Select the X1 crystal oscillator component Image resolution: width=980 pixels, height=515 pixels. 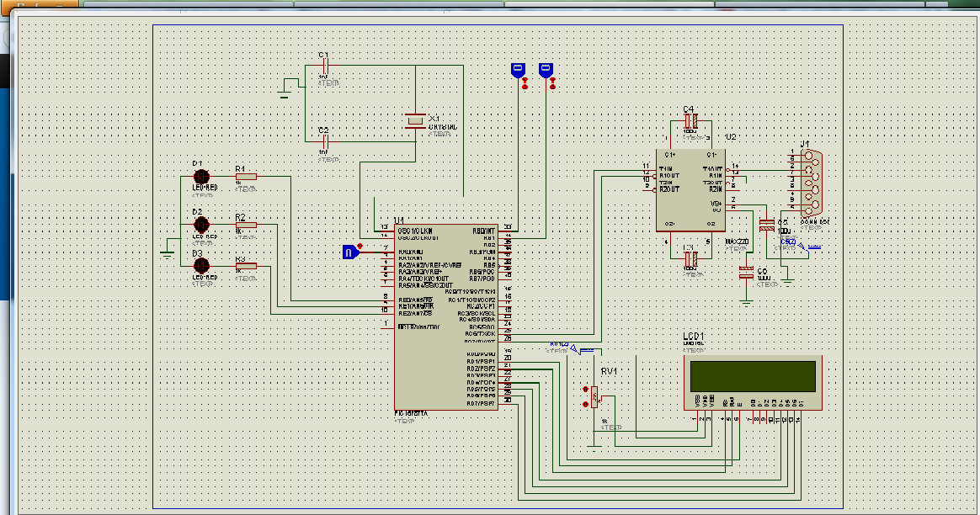pyautogui.click(x=414, y=122)
